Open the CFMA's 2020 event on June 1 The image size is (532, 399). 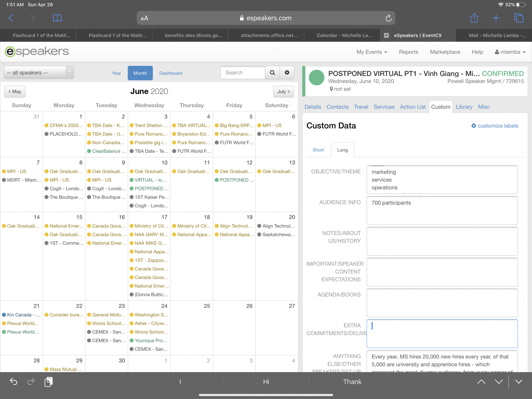point(64,125)
